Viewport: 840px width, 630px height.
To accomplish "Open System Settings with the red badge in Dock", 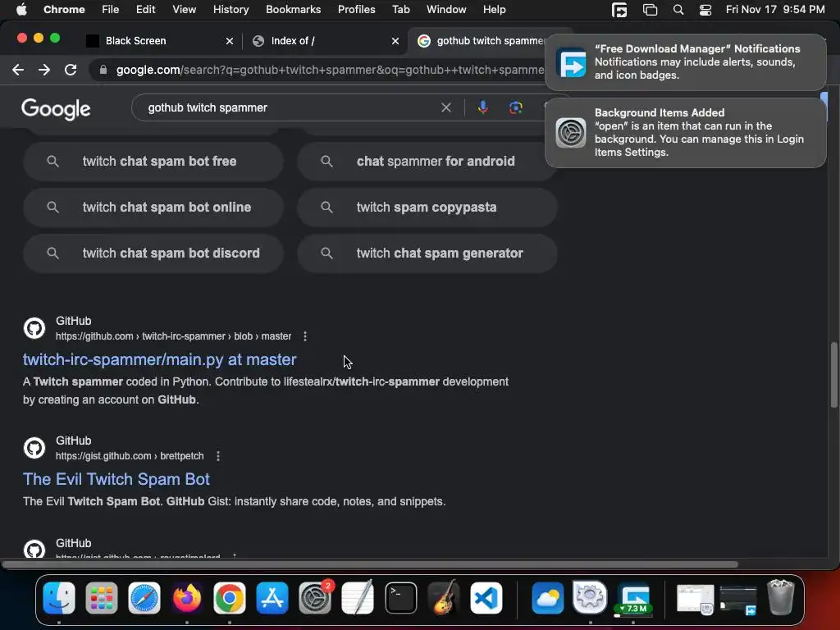I will [x=315, y=598].
